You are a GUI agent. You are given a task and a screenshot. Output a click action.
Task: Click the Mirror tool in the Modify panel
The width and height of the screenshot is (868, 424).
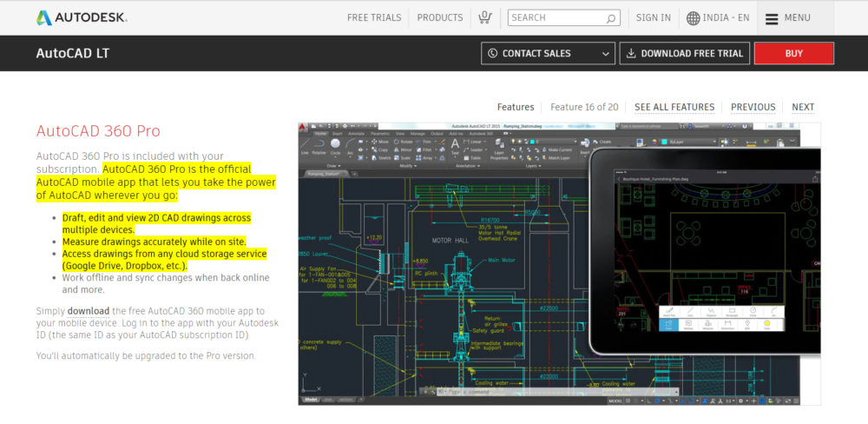403,150
